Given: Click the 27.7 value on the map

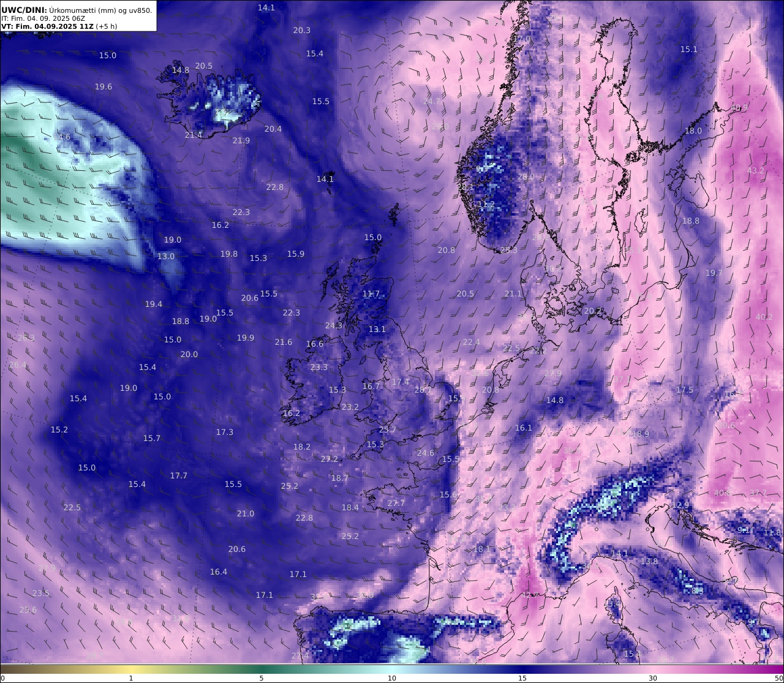Looking at the screenshot, I should coord(396,503).
